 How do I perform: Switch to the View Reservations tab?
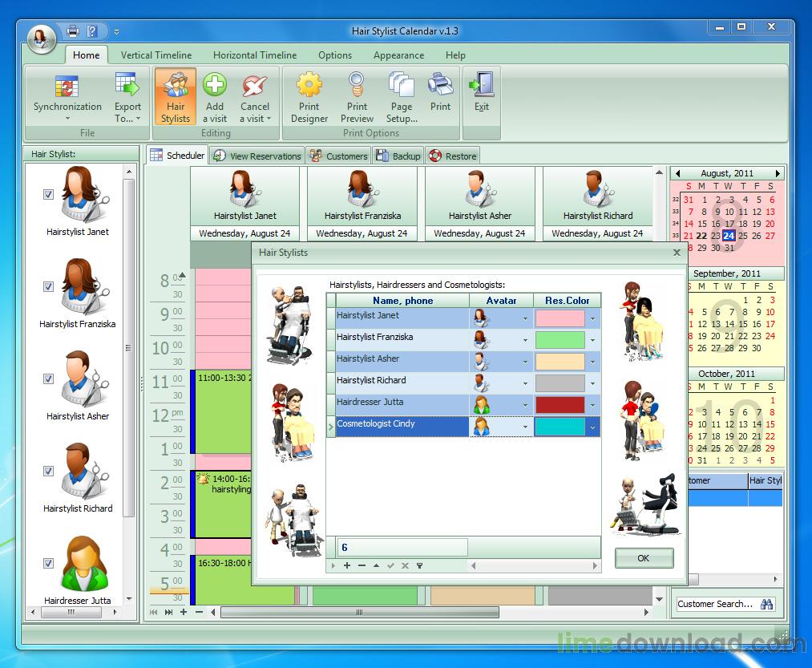tap(257, 156)
